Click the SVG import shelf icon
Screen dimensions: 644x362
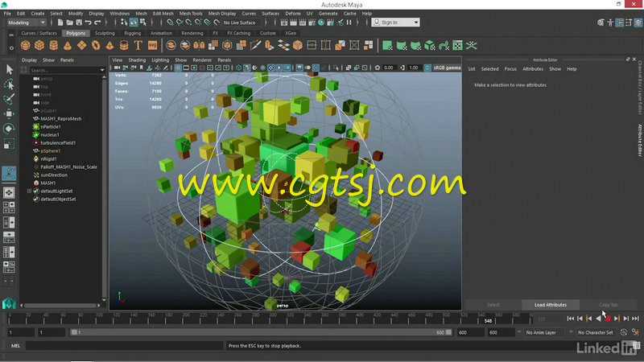152,45
